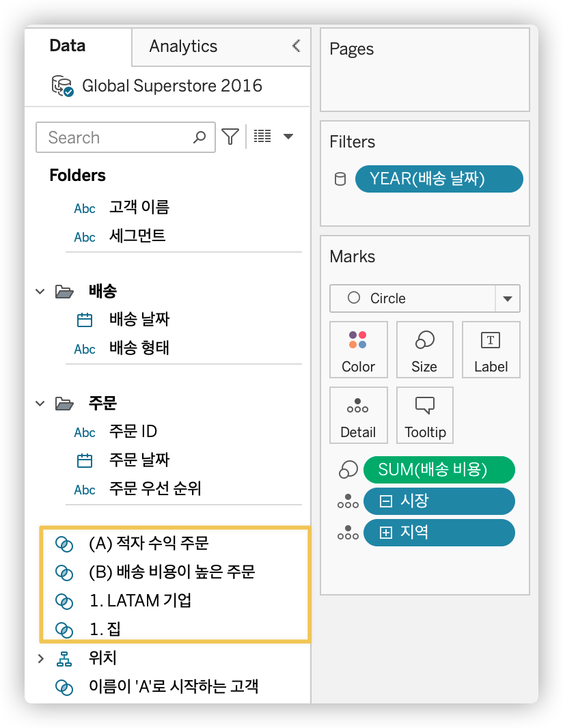
Task: Open the Tooltip marks card
Action: click(x=424, y=415)
